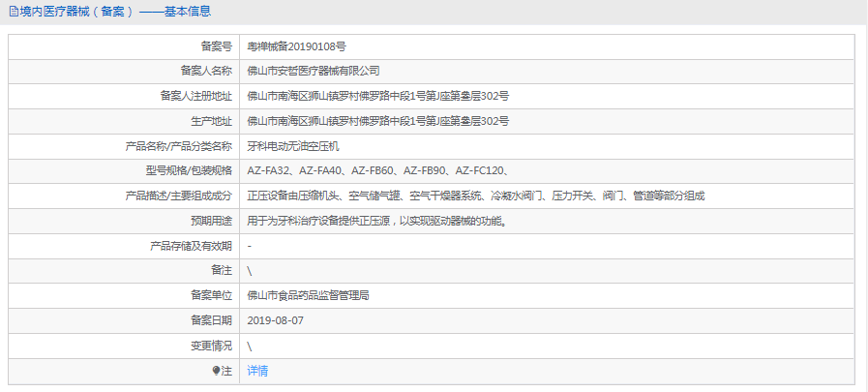Click the 产品描述/主要组成成分 label
The width and height of the screenshot is (868, 392).
(x=179, y=196)
